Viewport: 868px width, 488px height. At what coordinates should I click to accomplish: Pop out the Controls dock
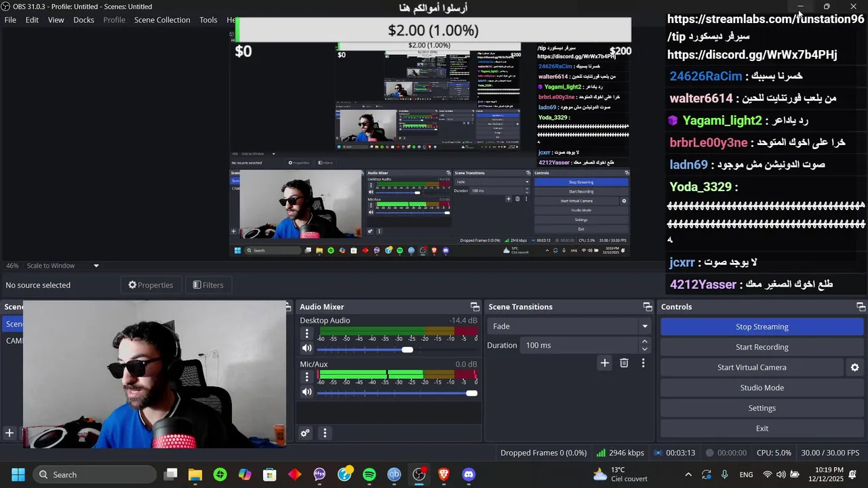(861, 307)
